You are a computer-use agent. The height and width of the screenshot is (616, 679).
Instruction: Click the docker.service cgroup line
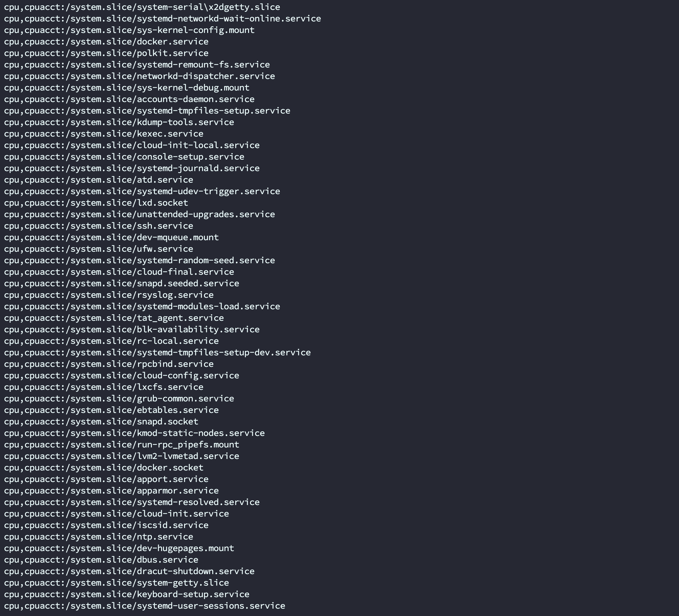(x=106, y=42)
